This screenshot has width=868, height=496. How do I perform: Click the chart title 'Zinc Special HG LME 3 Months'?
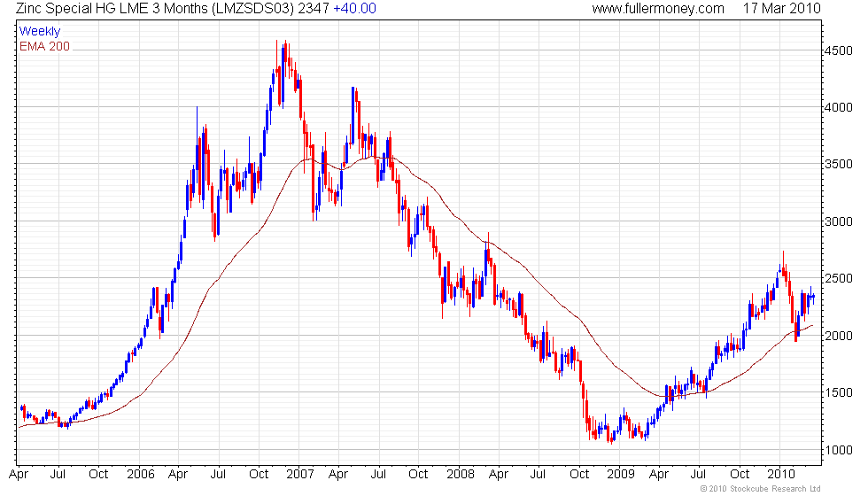tap(113, 8)
